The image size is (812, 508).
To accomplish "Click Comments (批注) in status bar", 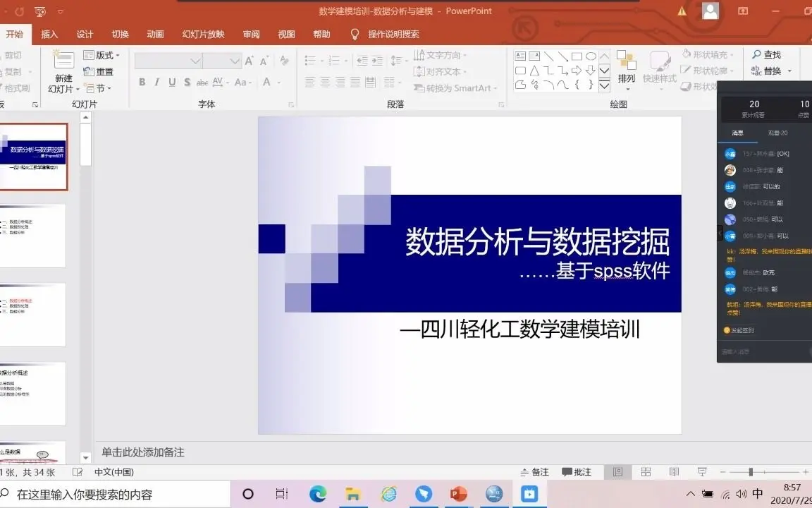I will [577, 472].
